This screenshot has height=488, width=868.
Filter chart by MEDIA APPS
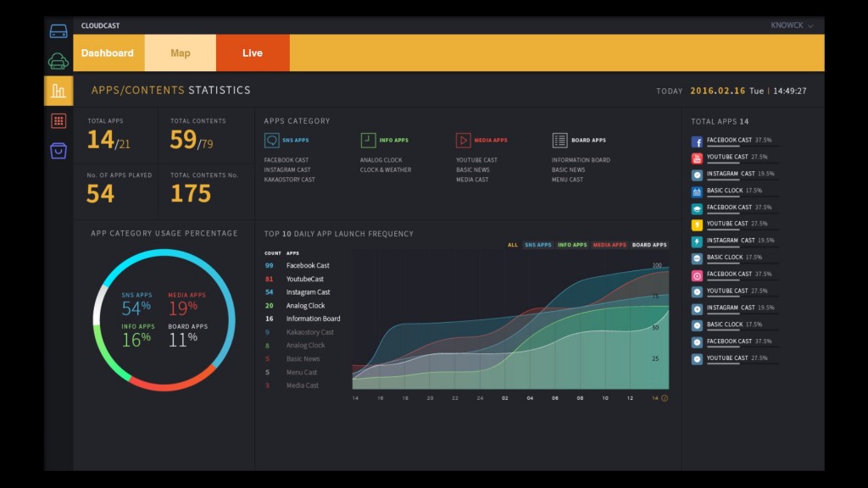(x=609, y=245)
